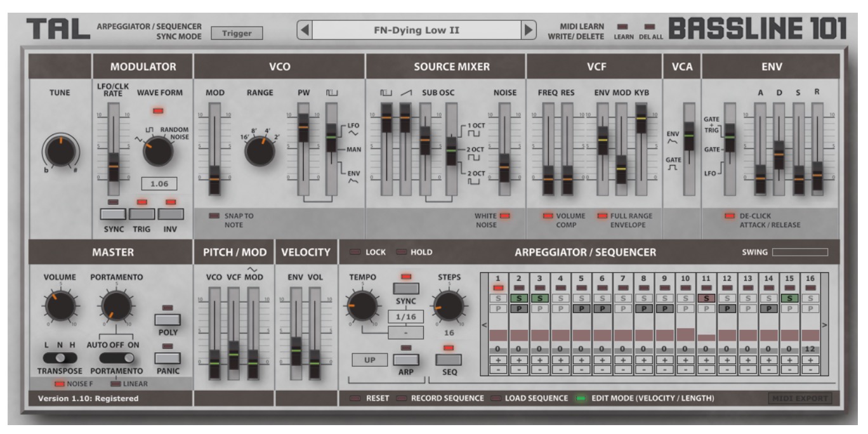Toggle modulator INV switch
Image resolution: width=868 pixels, height=434 pixels.
point(170,214)
